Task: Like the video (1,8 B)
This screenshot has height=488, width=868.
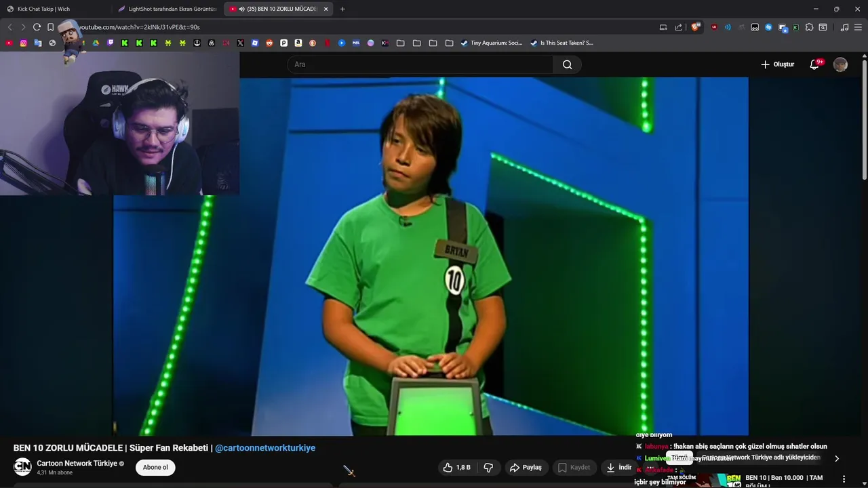Action: tap(457, 467)
